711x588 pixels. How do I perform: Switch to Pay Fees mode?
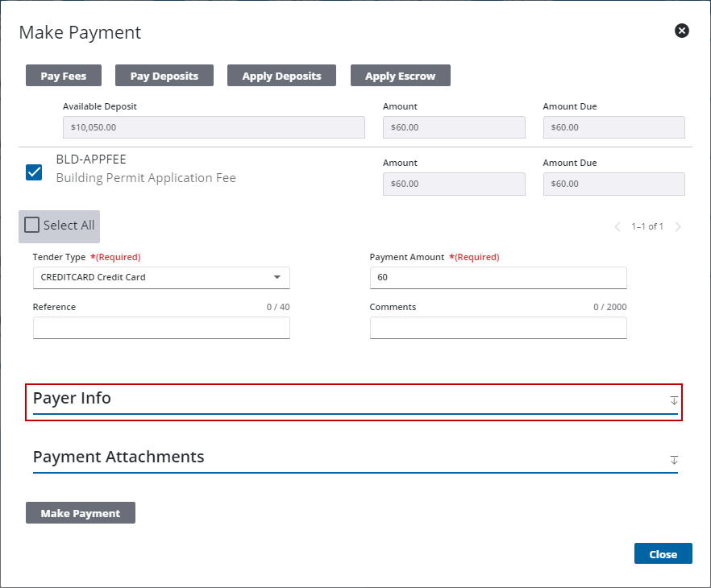point(63,76)
